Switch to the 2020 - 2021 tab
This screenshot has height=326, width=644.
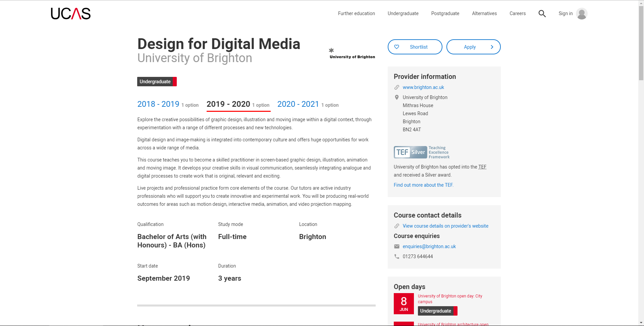tap(298, 104)
